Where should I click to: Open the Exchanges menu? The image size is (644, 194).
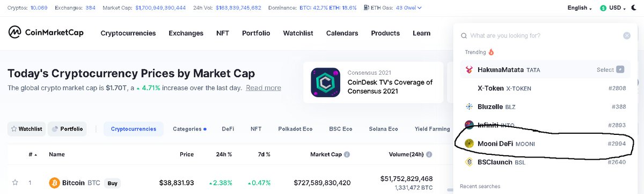186,33
